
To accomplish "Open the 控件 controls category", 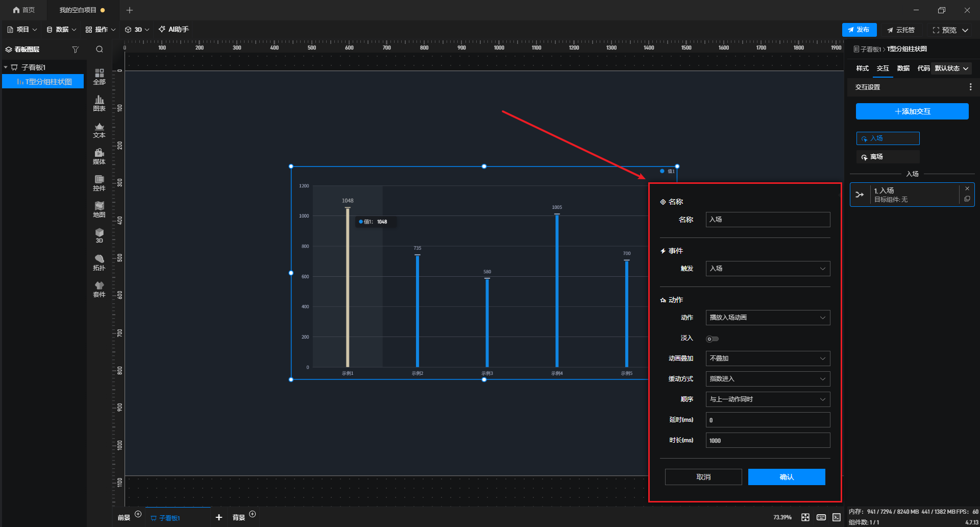I will coord(99,183).
